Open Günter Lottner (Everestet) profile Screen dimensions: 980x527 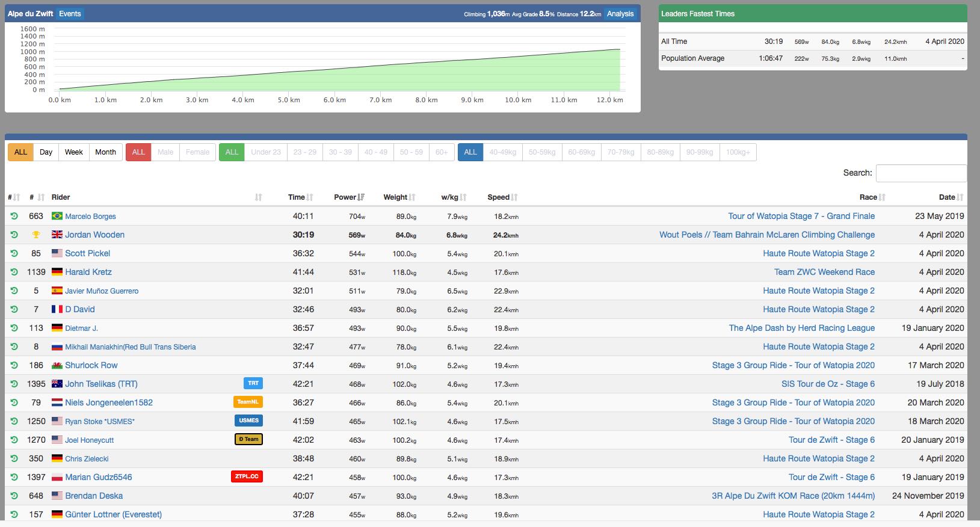pyautogui.click(x=113, y=514)
